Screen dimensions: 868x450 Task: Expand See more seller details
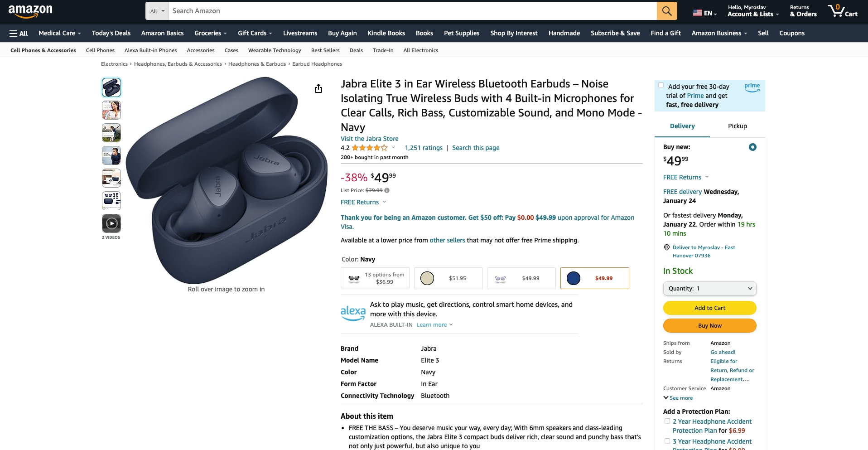click(678, 398)
